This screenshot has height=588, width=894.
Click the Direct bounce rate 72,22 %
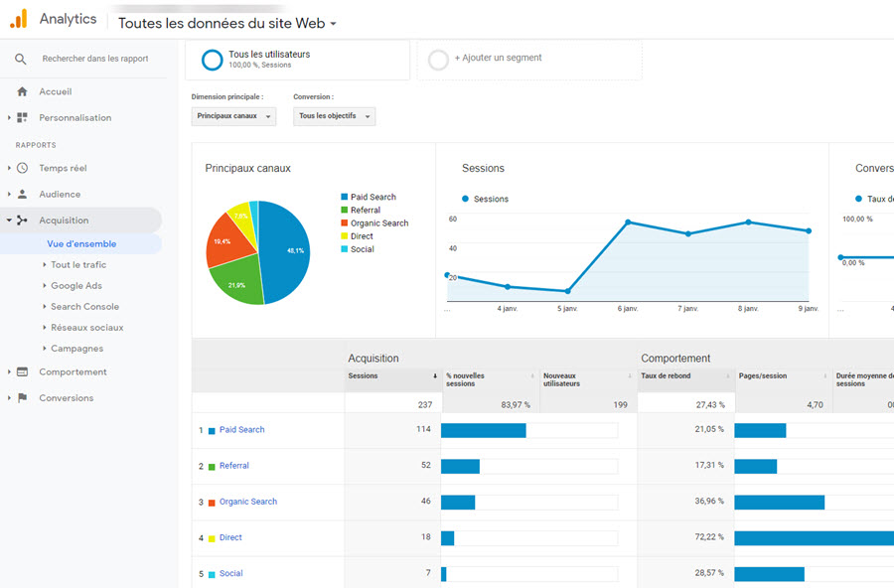pyautogui.click(x=709, y=536)
